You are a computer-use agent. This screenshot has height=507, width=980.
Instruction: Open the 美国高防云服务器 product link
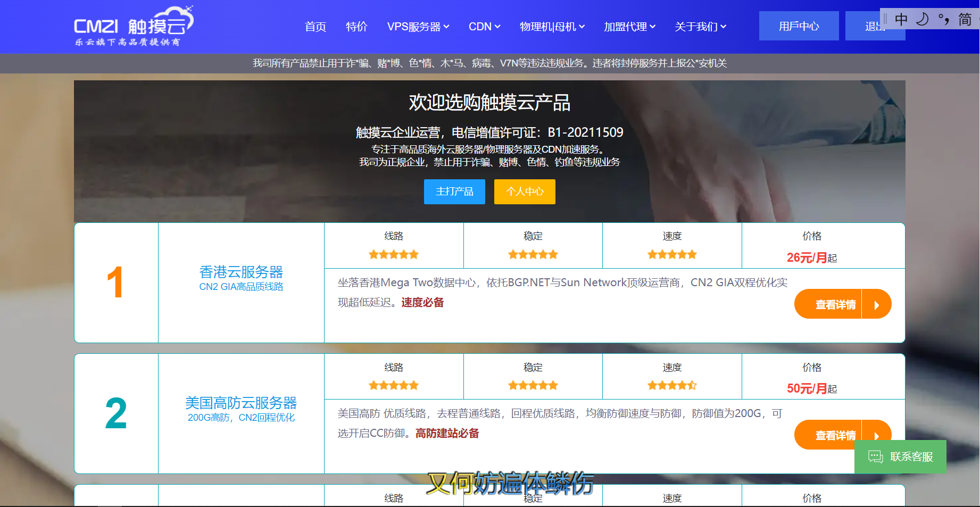coord(241,403)
